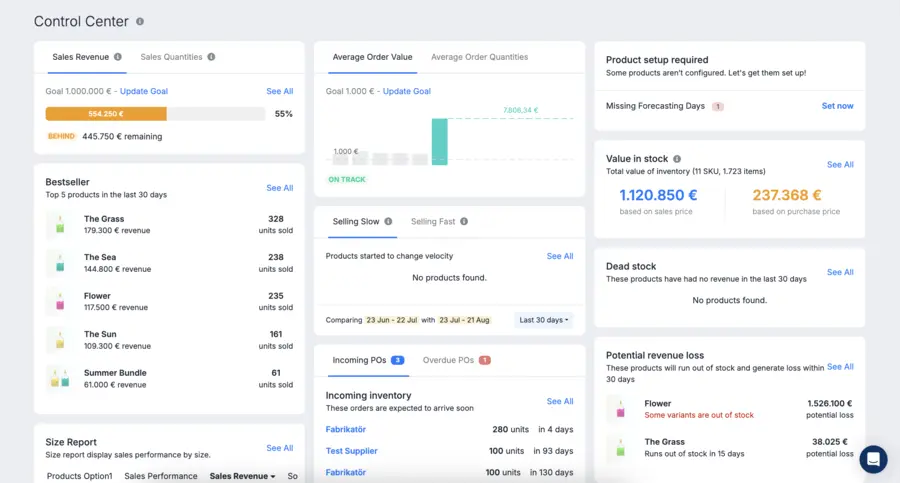Click the Incoming POs count badge
This screenshot has height=483, width=900.
397,360
